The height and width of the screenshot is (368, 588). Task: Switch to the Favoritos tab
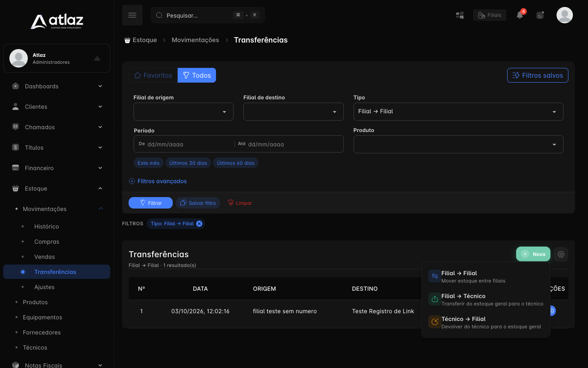153,75
